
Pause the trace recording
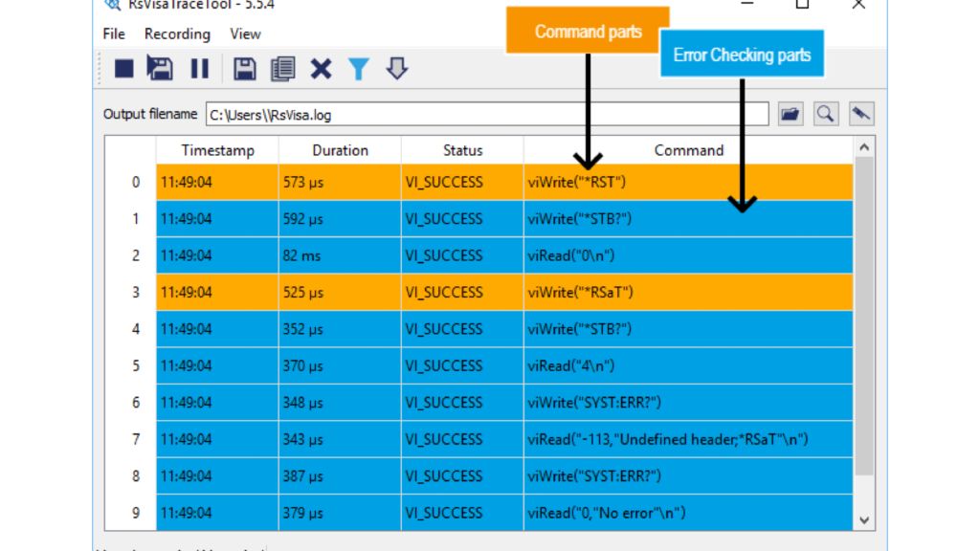click(x=199, y=69)
